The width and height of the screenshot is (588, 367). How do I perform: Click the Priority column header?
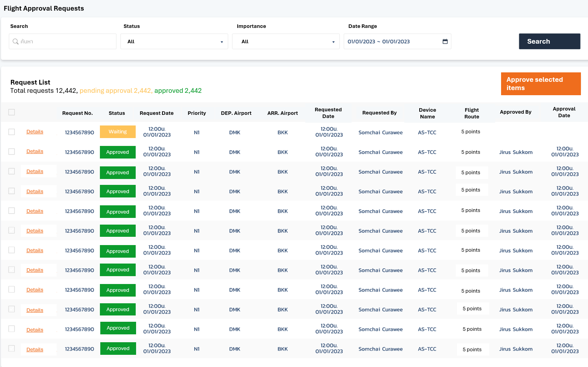(197, 113)
